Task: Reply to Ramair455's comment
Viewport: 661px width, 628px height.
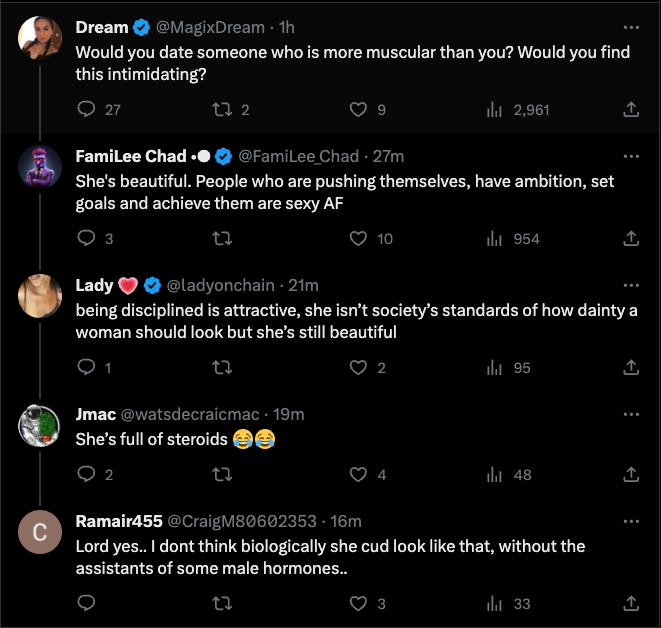Action: point(86,604)
